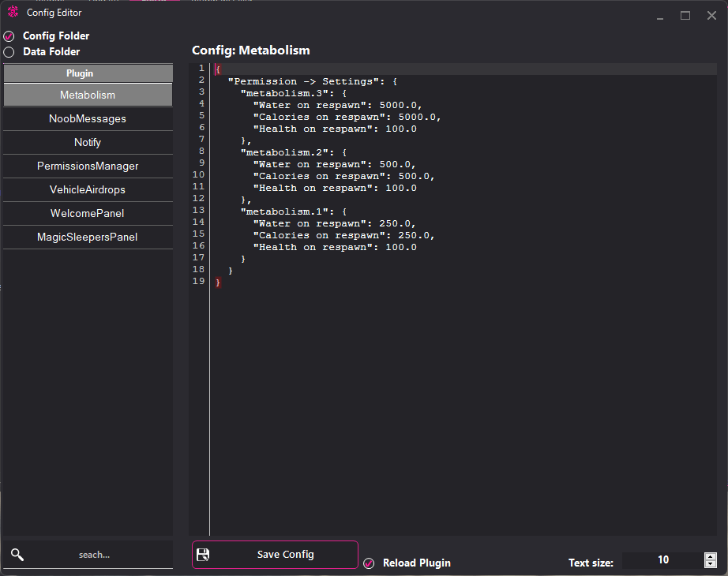728x576 pixels.
Task: Open the PermissionsManager config
Action: (87, 166)
